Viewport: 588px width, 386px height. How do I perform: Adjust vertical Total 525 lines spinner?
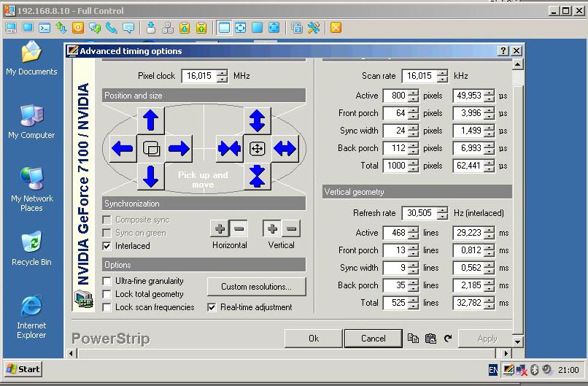(x=413, y=303)
